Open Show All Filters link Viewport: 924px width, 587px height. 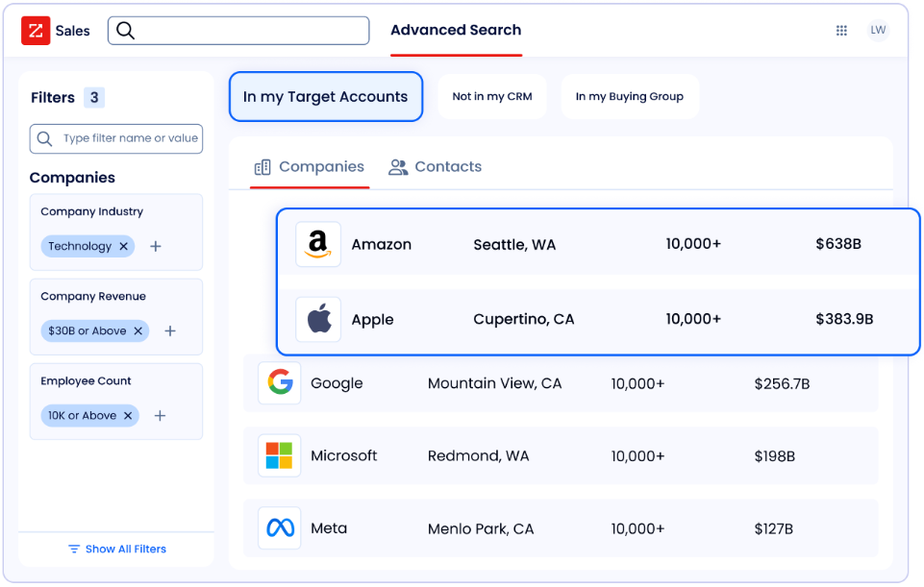[117, 550]
